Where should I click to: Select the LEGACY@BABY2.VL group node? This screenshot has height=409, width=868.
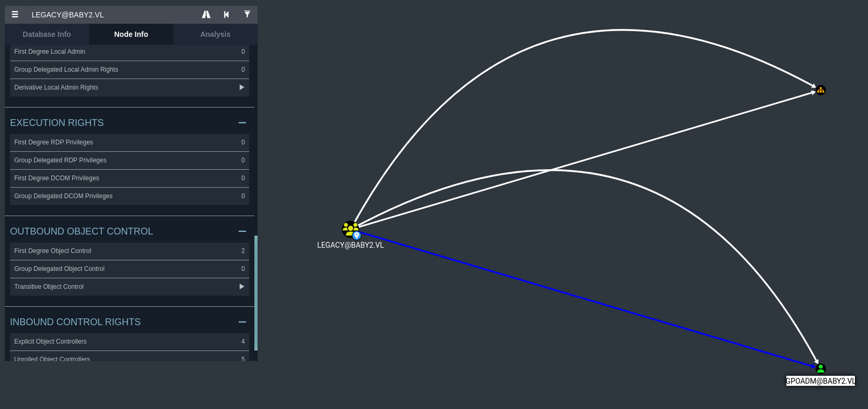click(x=350, y=229)
